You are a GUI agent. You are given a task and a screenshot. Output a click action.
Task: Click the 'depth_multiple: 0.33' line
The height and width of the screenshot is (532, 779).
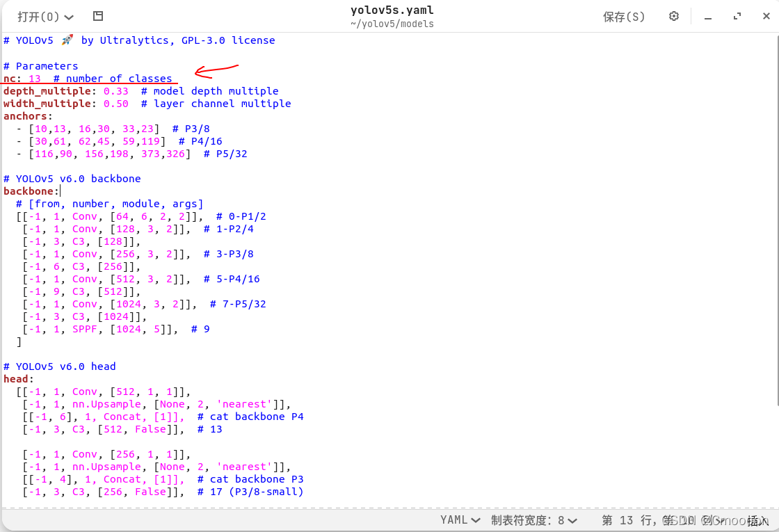coord(140,91)
